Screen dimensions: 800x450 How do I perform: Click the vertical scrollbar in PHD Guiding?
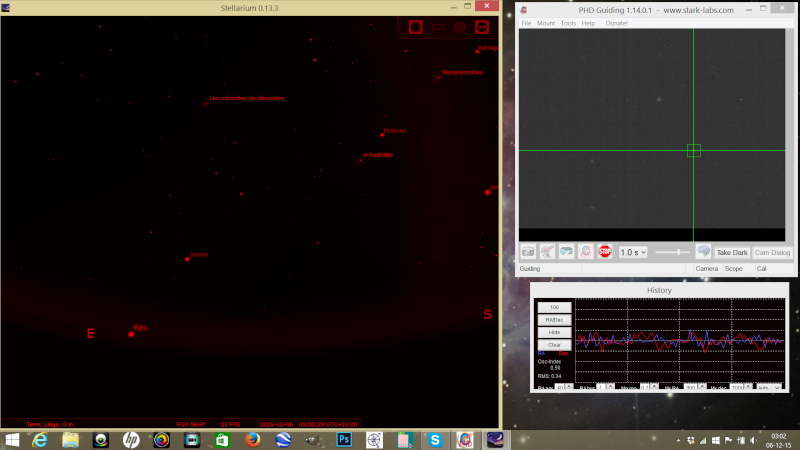789,135
